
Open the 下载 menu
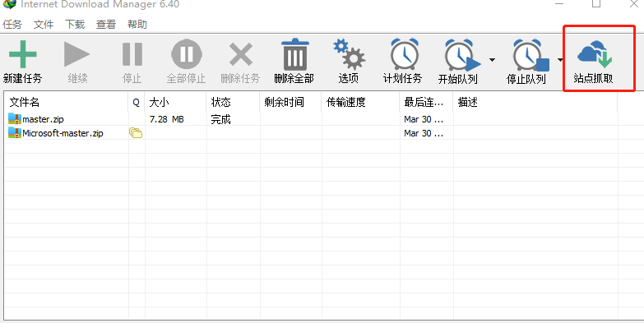[75, 25]
